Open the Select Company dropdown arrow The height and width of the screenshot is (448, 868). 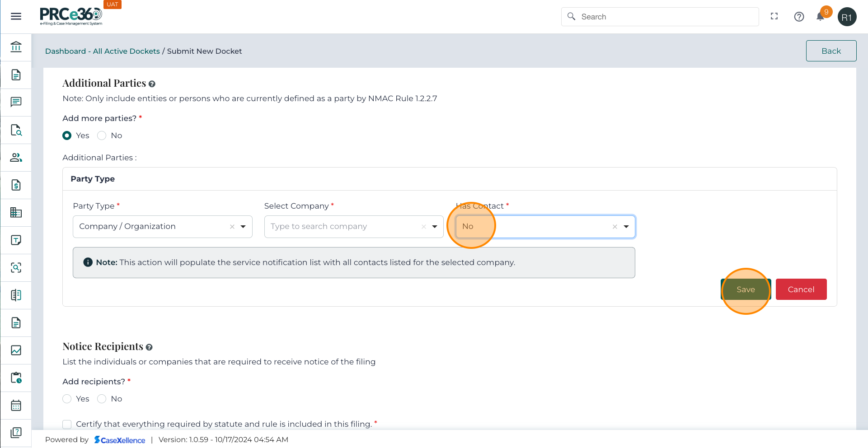[435, 227]
